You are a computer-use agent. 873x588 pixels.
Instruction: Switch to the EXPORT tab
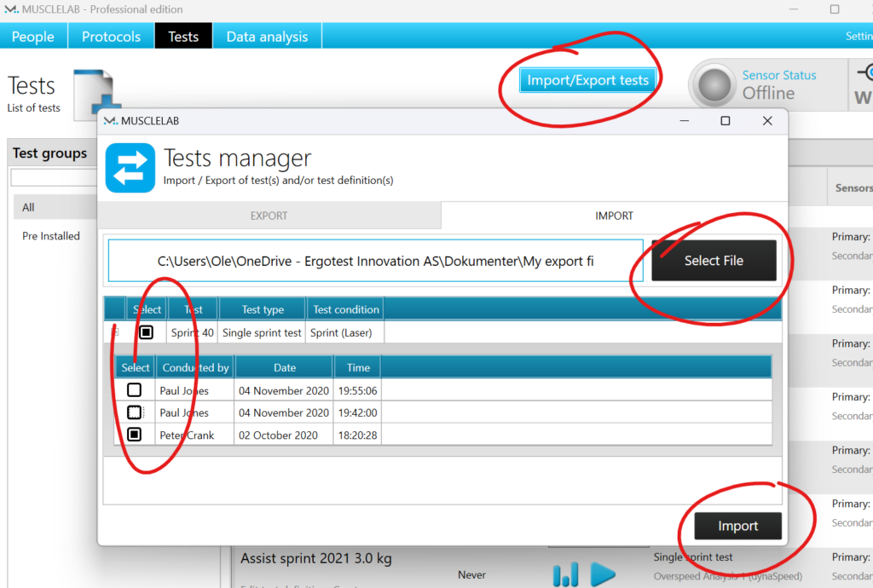(269, 216)
